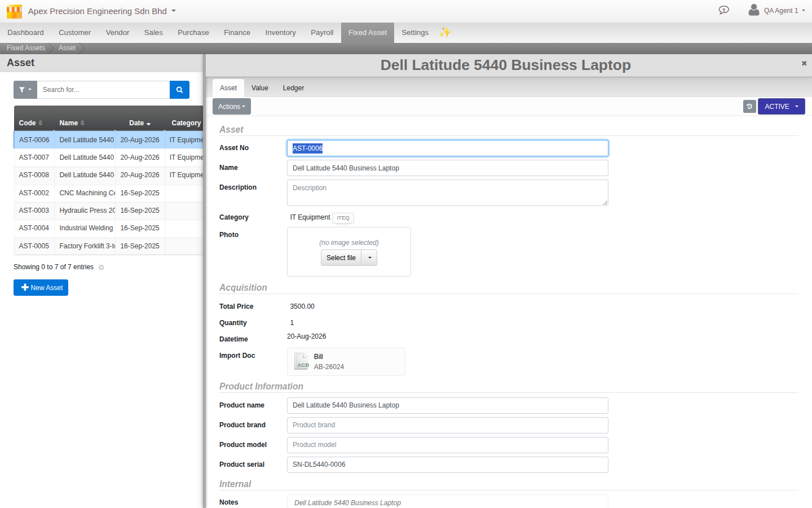
Task: Click the Select file button
Action: click(341, 258)
